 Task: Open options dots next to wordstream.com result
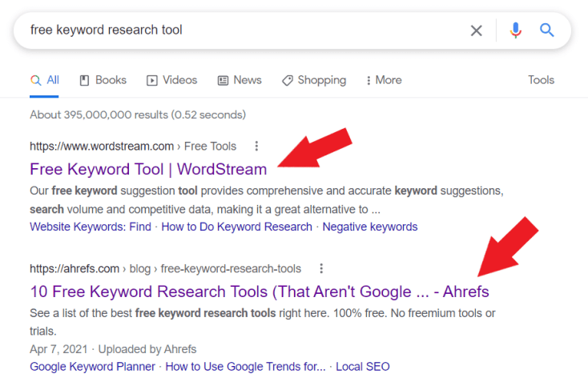click(x=256, y=146)
